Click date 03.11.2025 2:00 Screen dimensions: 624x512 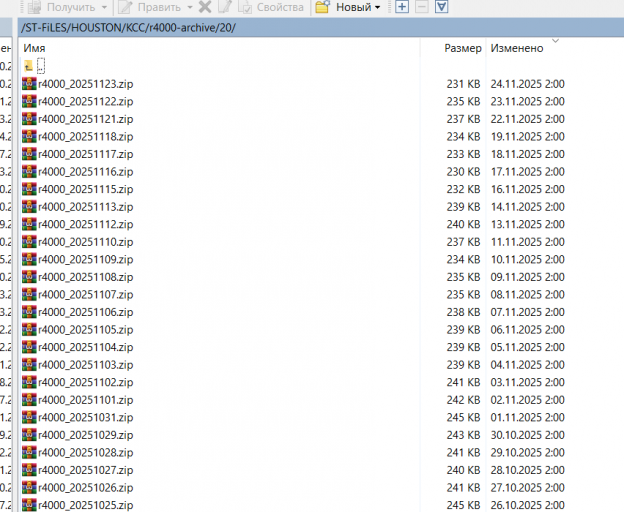point(527,382)
